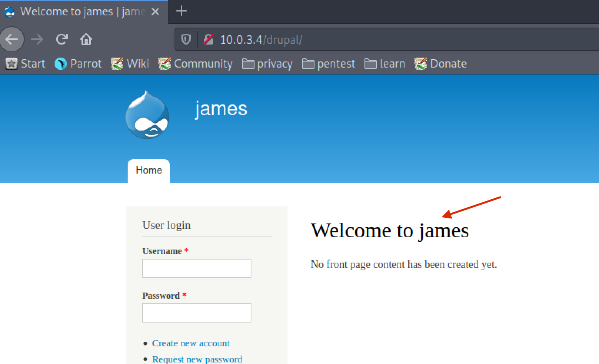Focus the Username input field

click(196, 268)
